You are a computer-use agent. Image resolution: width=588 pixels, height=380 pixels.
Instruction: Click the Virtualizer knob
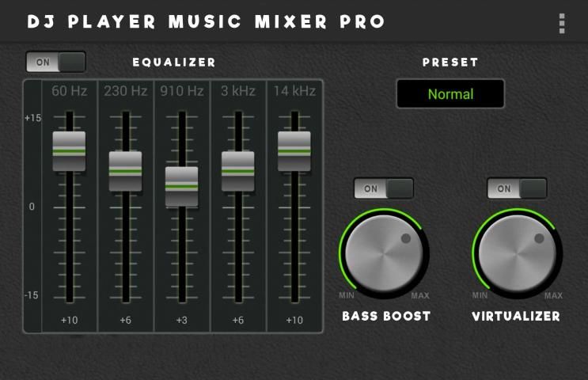[517, 254]
